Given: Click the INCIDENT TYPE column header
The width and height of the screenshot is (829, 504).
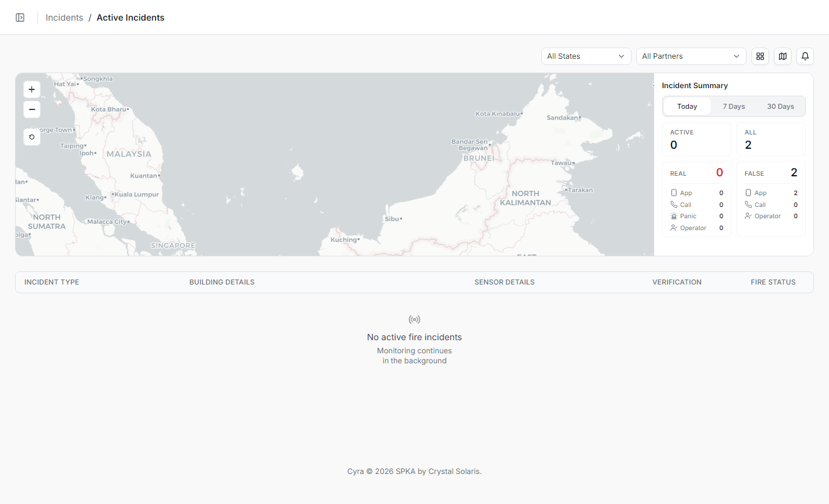Looking at the screenshot, I should (52, 282).
